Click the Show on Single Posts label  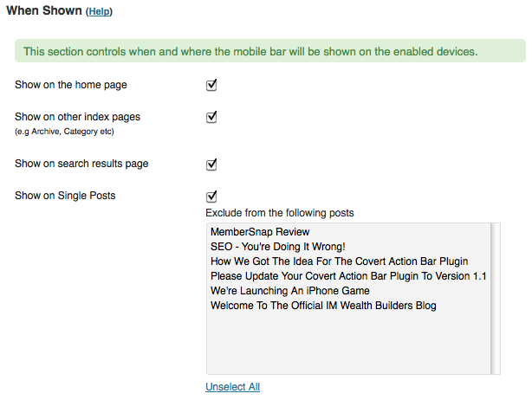pos(65,196)
